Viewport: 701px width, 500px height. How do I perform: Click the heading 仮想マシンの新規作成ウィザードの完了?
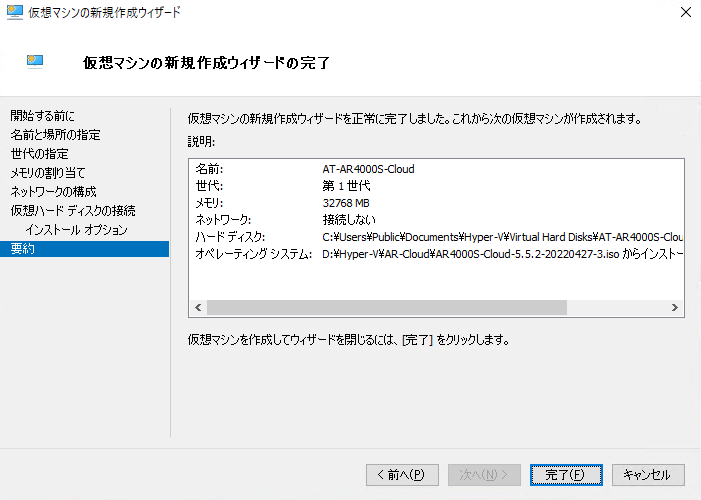pos(206,63)
